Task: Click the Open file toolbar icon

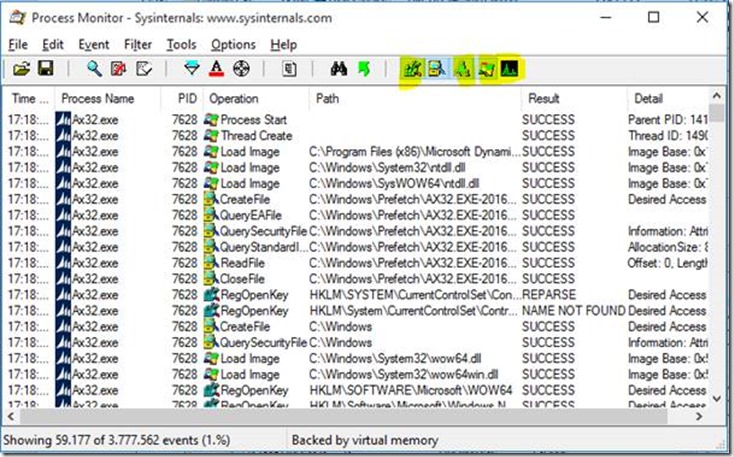Action: coord(21,69)
